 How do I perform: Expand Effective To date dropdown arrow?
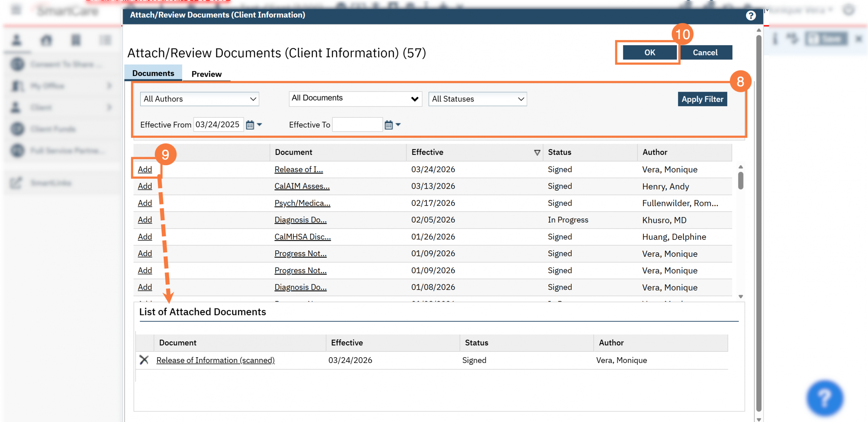pos(398,124)
